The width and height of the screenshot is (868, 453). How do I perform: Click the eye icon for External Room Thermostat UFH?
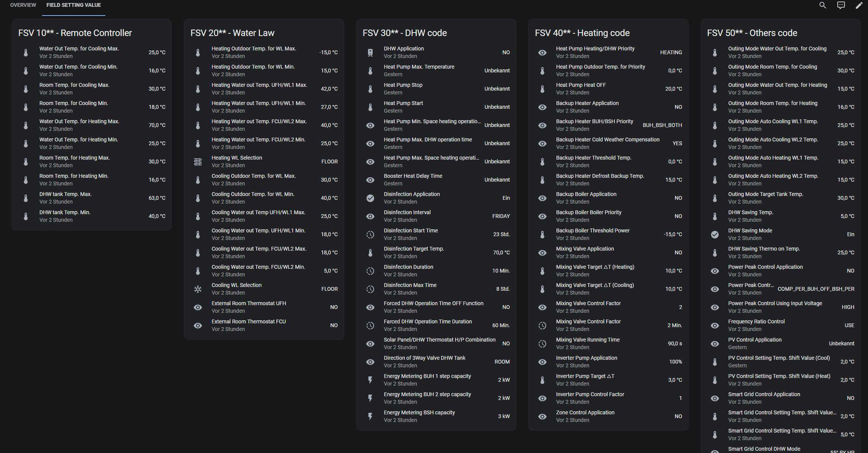tap(198, 307)
